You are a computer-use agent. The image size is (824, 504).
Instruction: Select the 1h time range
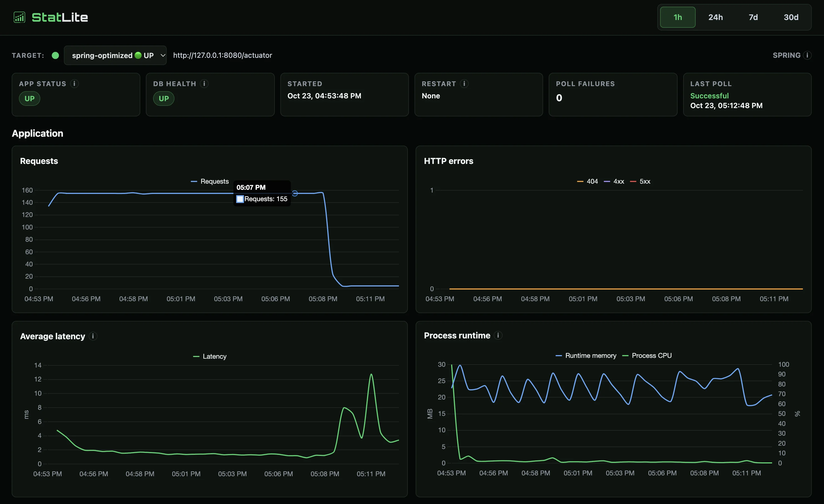tap(678, 18)
